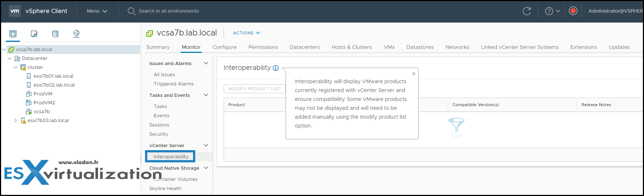The image size is (644, 196).
Task: Switch to the Datacenters tab
Action: 305,47
